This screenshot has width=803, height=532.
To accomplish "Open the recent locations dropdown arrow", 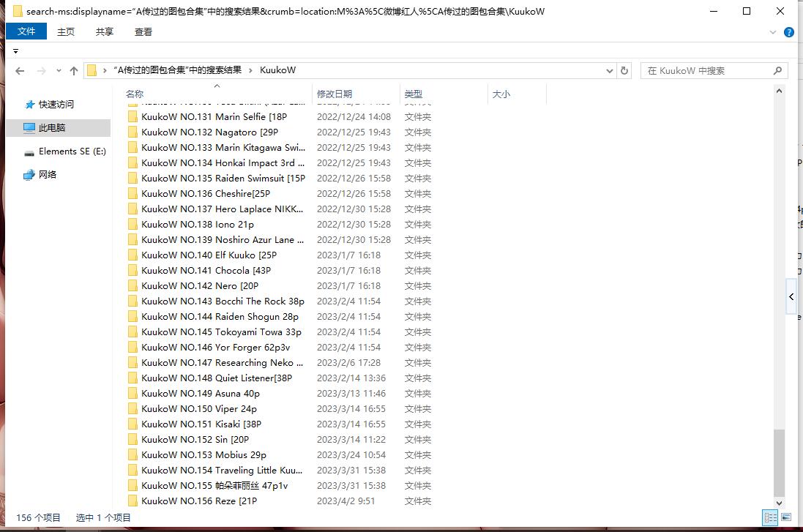I will click(x=59, y=71).
